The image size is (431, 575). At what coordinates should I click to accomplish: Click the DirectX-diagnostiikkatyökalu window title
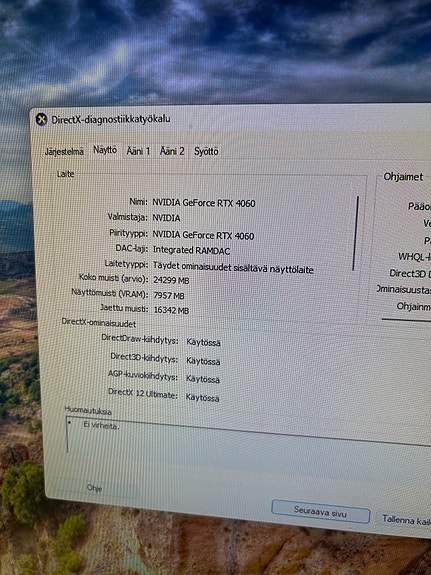tap(111, 120)
